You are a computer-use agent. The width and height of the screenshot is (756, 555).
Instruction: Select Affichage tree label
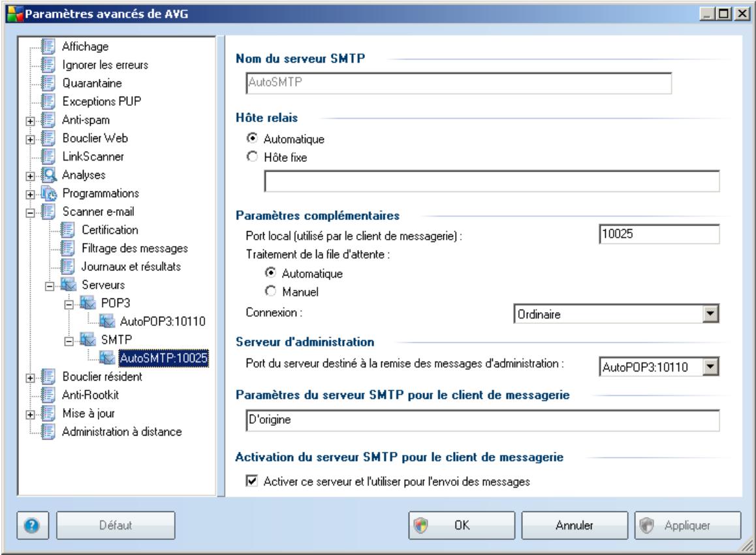pyautogui.click(x=86, y=46)
